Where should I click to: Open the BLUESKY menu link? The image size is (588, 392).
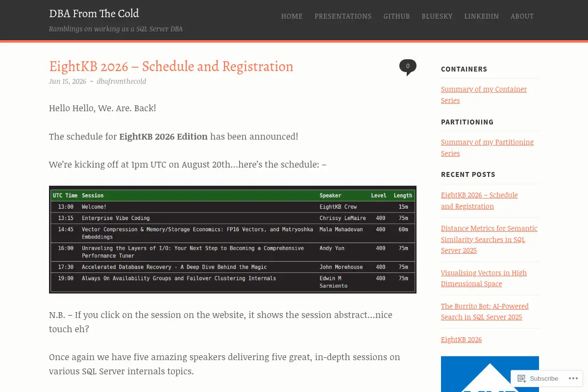coord(437,16)
